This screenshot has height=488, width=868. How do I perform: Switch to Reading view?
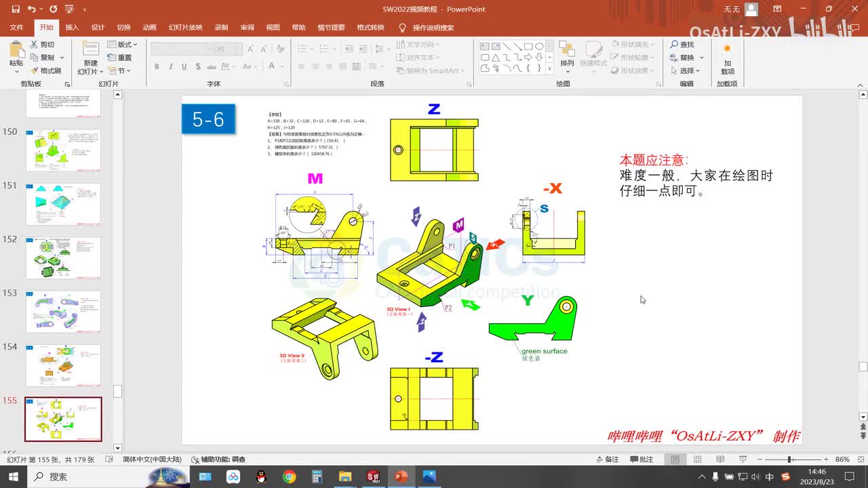click(719, 460)
